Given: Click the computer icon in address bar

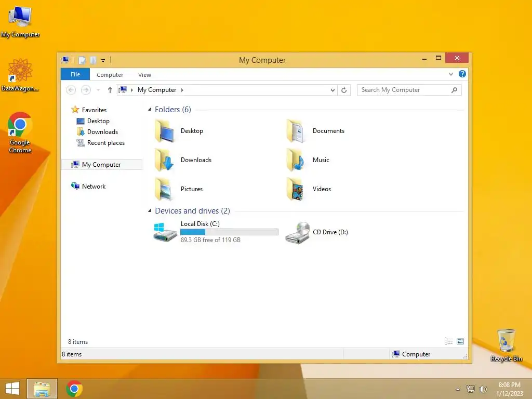Looking at the screenshot, I should (123, 90).
